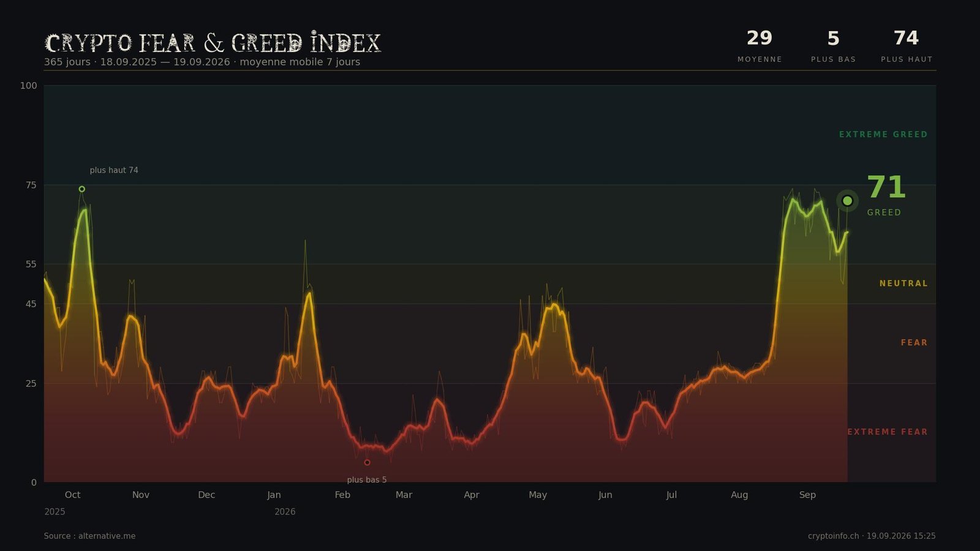The width and height of the screenshot is (980, 551).
Task: Click the Sep month label on axis
Action: coord(807,495)
